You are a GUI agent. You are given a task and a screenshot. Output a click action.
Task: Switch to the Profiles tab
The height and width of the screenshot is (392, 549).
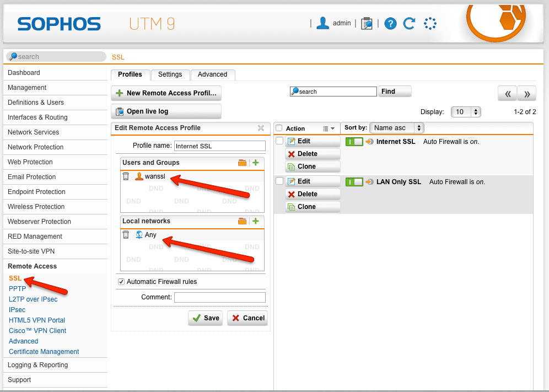tap(130, 74)
